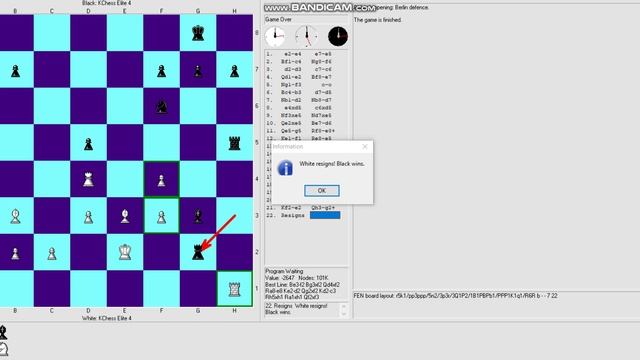This screenshot has height=360, width=640.
Task: Select move Kf2-e2 in move list
Action: tap(291, 208)
